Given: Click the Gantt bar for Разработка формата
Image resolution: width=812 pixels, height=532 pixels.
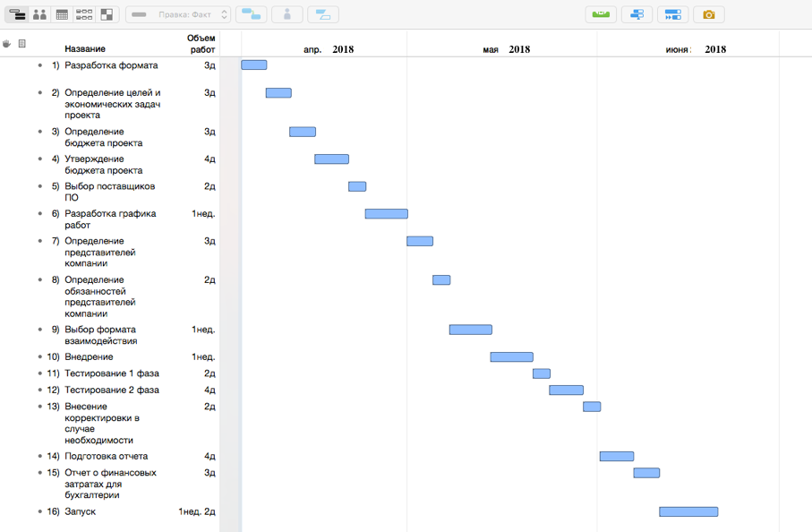Looking at the screenshot, I should [253, 64].
